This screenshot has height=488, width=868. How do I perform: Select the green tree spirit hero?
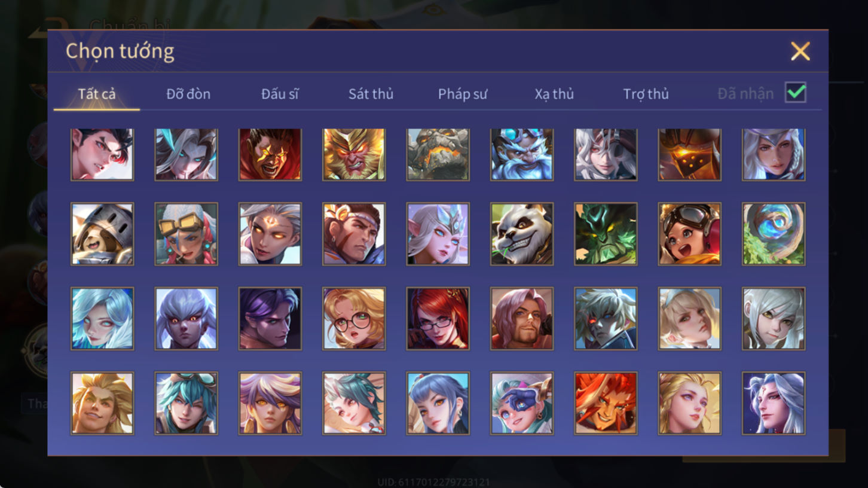[606, 234]
